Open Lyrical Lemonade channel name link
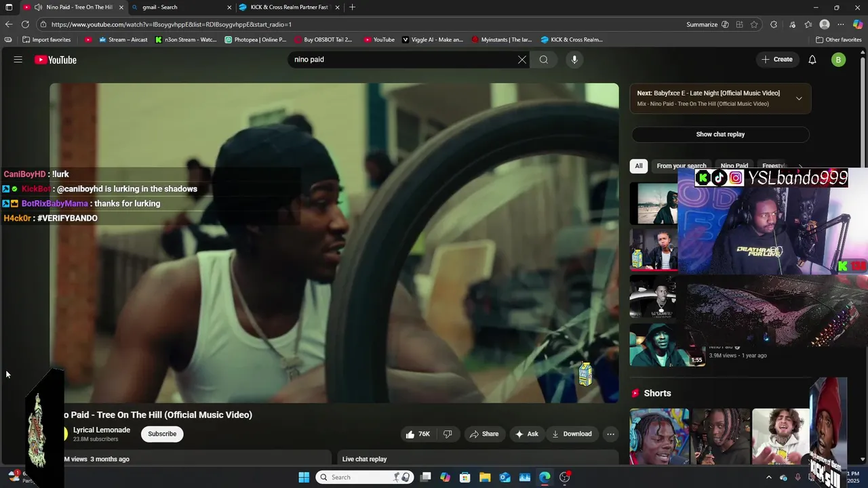The width and height of the screenshot is (868, 488). [102, 430]
